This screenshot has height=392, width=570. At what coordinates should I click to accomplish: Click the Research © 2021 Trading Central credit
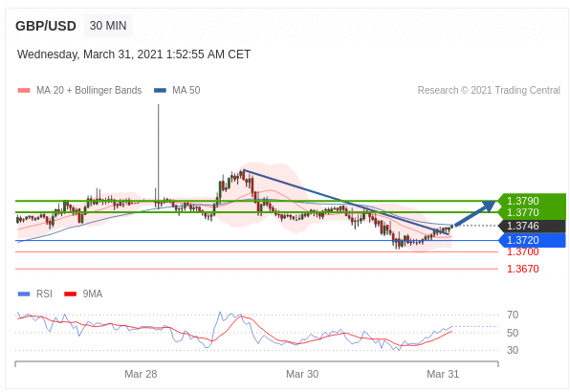489,90
